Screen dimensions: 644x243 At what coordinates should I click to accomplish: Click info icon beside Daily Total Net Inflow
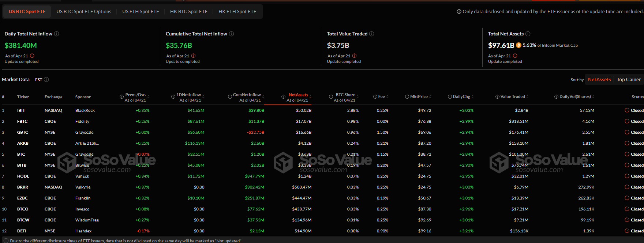point(57,34)
